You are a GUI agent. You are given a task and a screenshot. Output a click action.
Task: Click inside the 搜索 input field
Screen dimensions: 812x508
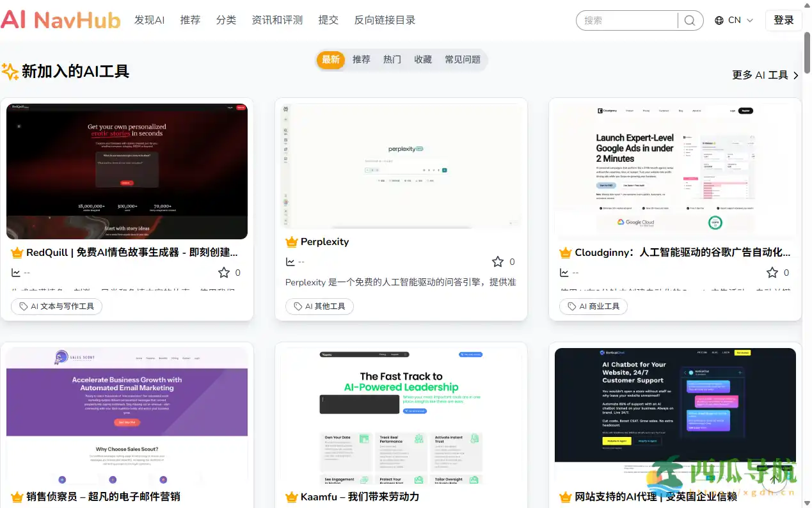(626, 20)
